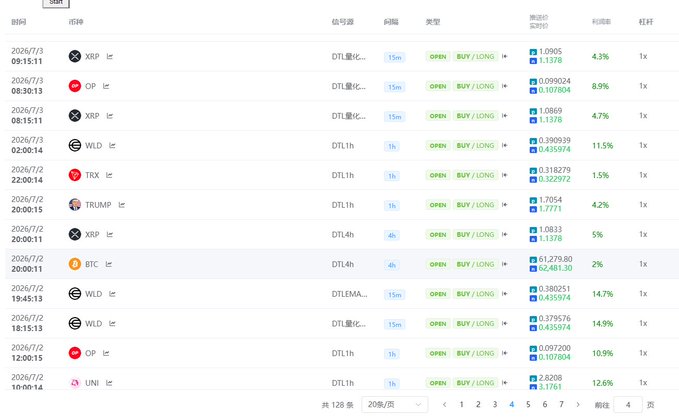This screenshot has width=679, height=417.
Task: Click the TRUMP coin avatar
Action: point(75,204)
